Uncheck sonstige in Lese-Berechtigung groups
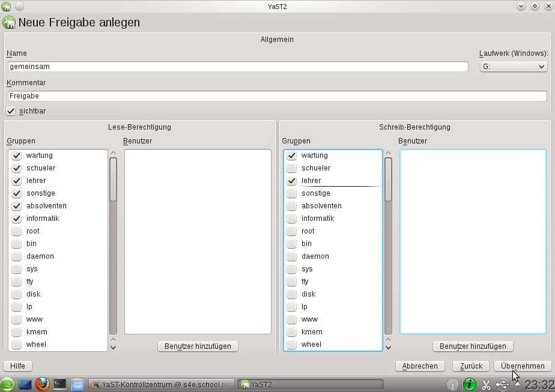 (x=16, y=193)
